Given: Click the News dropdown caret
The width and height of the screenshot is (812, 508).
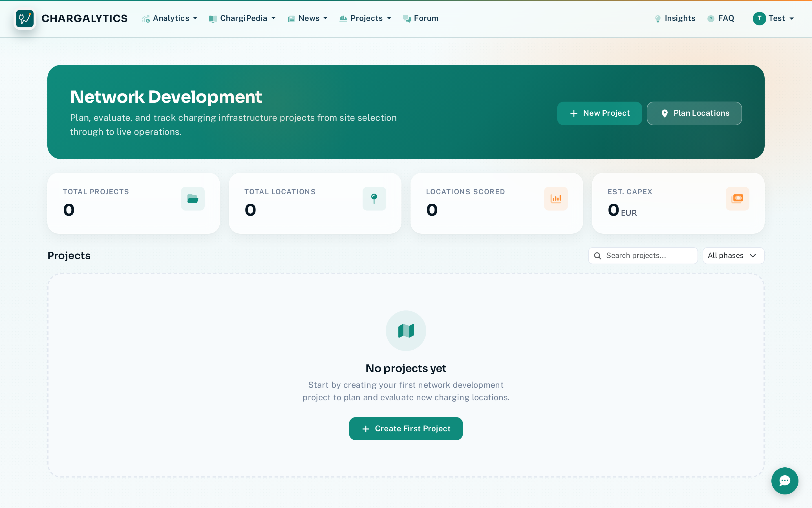Looking at the screenshot, I should pos(325,18).
